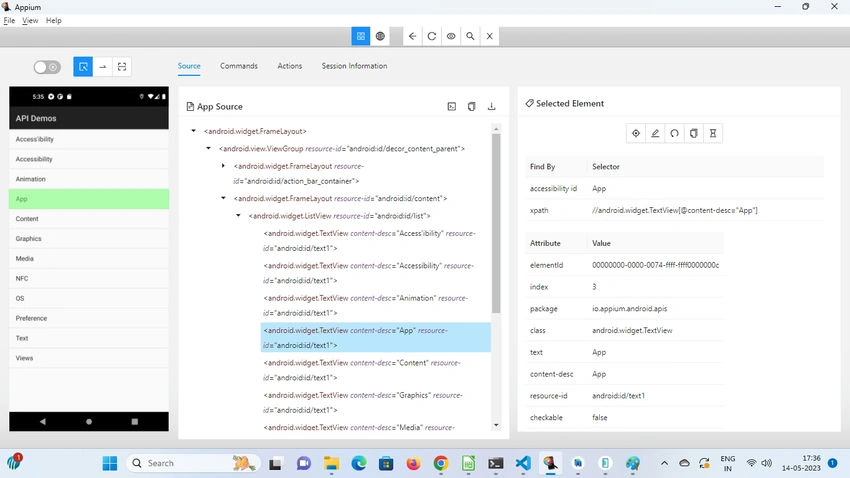Download source as XML file

tap(492, 107)
